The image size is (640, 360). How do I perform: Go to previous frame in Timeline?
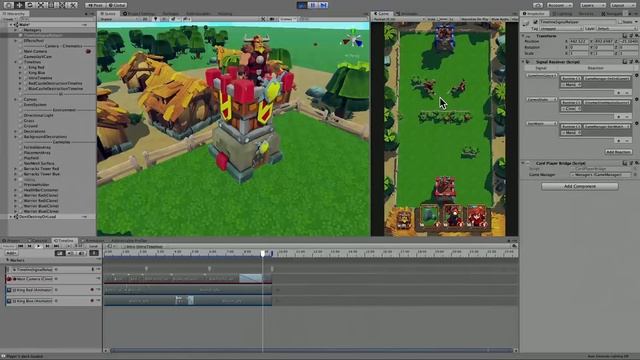(29, 246)
